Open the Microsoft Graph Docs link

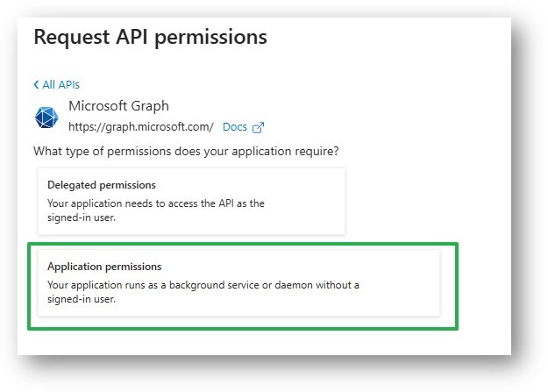235,127
